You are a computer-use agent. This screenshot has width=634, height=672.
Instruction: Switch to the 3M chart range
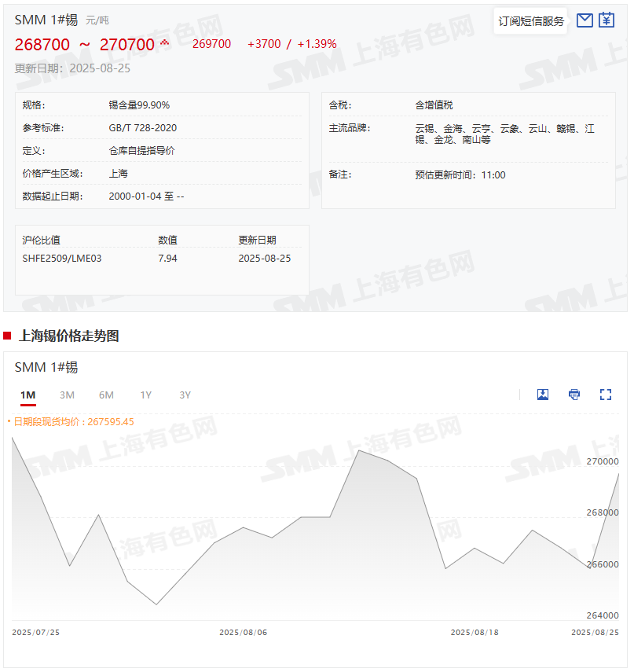click(x=68, y=395)
